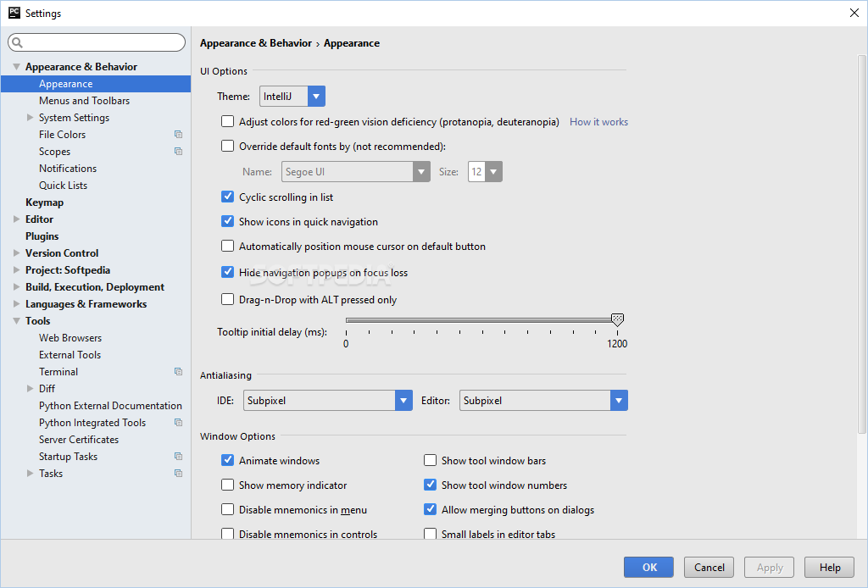Screen dimensions: 868x588
Task: Open the Keymap settings
Action: 44,202
